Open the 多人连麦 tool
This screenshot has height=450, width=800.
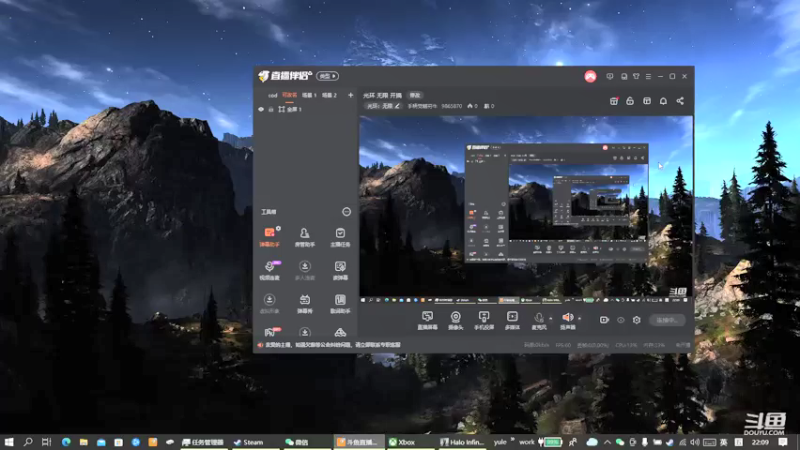(x=305, y=270)
